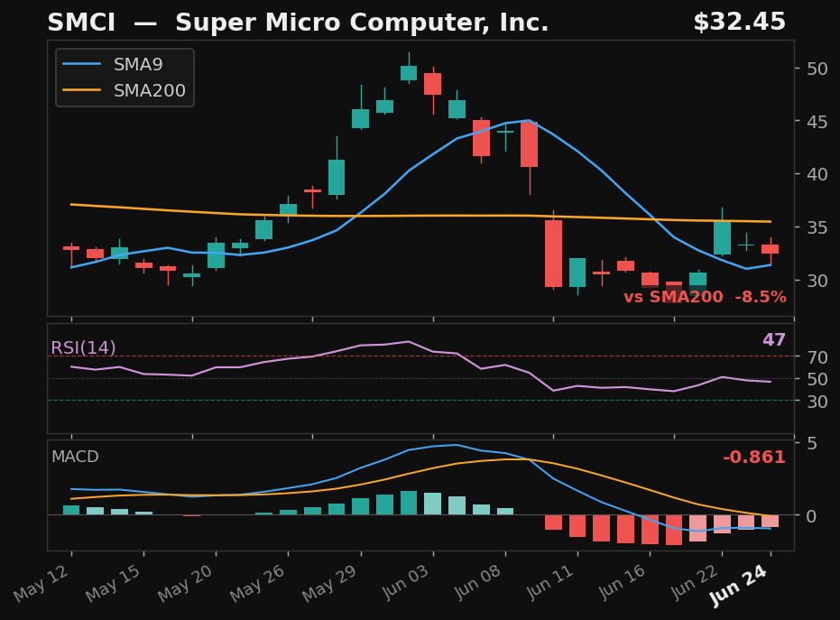Click the RSI 70 axis label
Viewport: 840px width, 620px height.
[817, 356]
